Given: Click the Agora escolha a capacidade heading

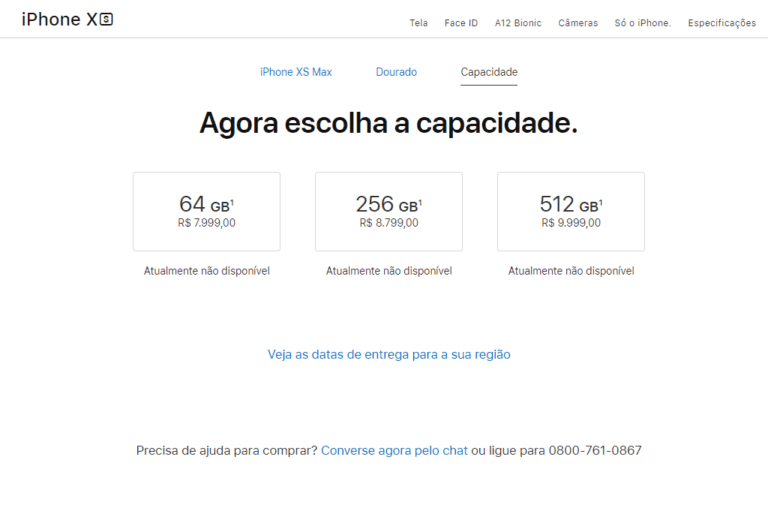Looking at the screenshot, I should (x=388, y=123).
